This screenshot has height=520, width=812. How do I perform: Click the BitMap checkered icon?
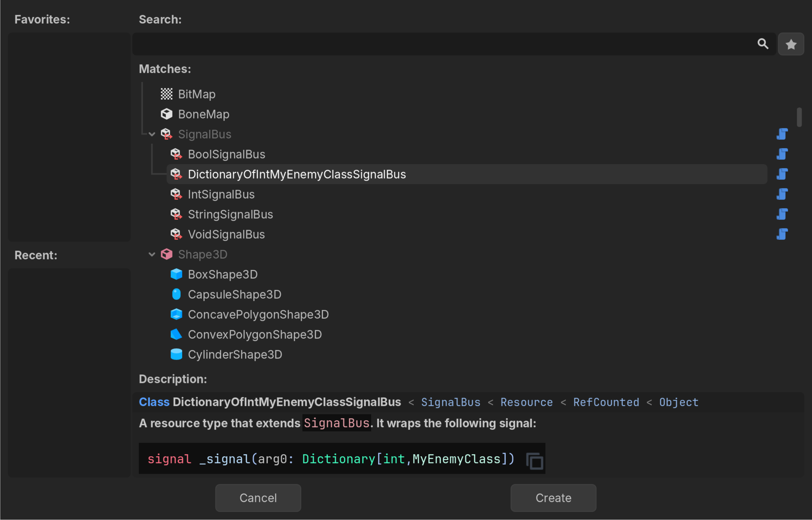point(167,94)
